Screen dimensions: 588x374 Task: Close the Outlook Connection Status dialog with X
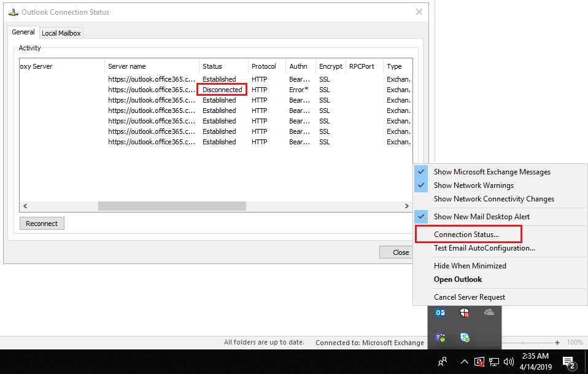pos(419,12)
